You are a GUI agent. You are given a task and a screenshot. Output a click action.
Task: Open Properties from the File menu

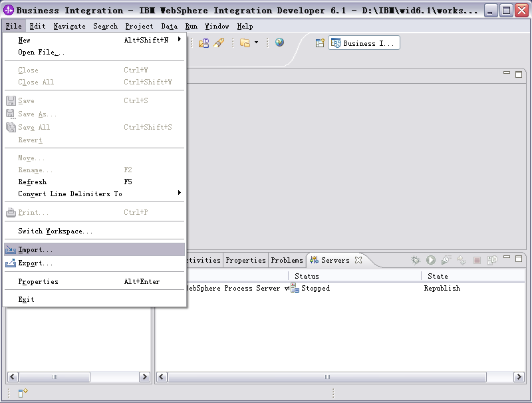(94, 281)
